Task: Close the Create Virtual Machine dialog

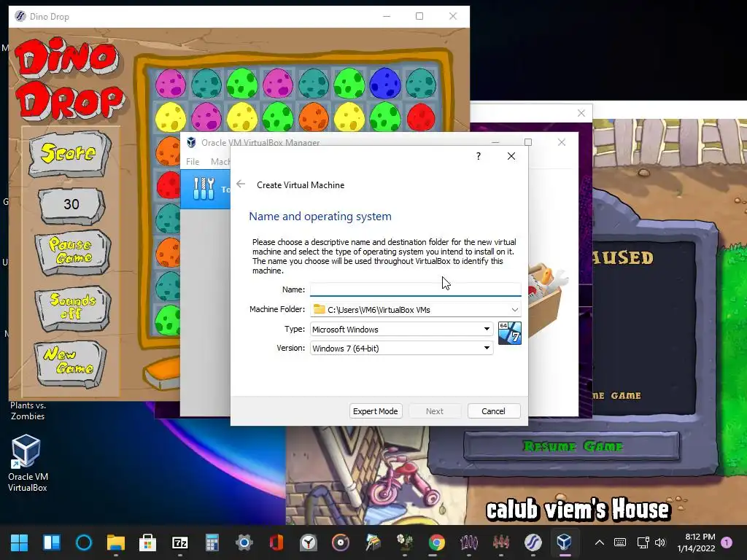Action: 511,156
